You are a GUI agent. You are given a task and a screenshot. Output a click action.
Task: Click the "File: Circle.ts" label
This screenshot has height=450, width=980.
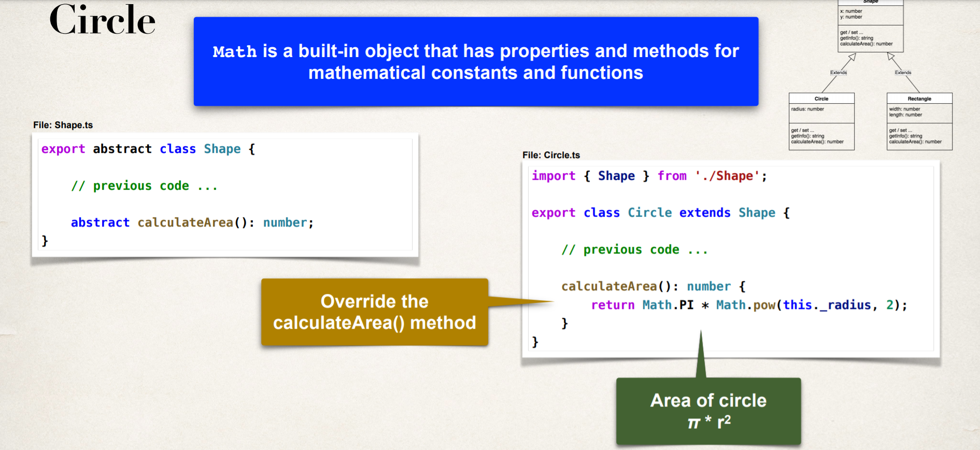551,155
